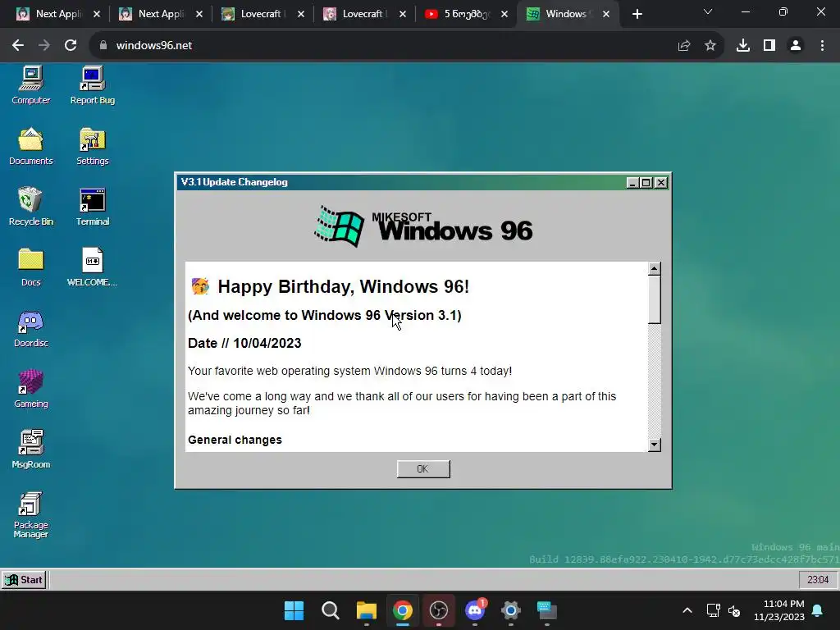Open a new browser tab
Screen dimensions: 840x630
[x=637, y=14]
